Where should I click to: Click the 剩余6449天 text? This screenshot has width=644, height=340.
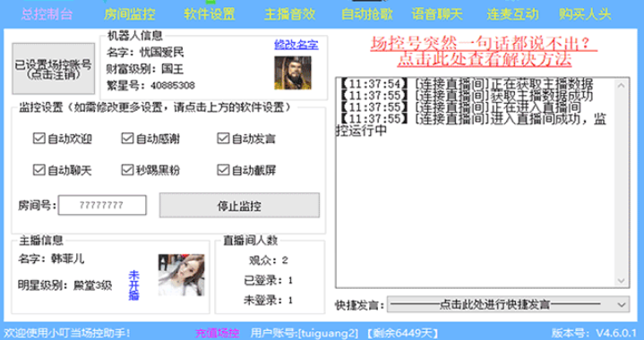point(403,333)
